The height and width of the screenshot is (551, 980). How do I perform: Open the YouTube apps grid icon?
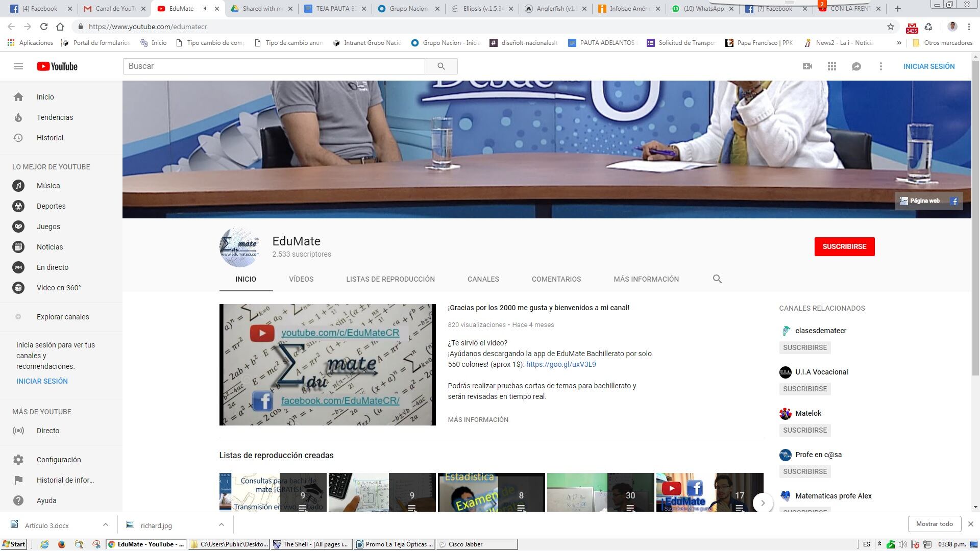831,66
